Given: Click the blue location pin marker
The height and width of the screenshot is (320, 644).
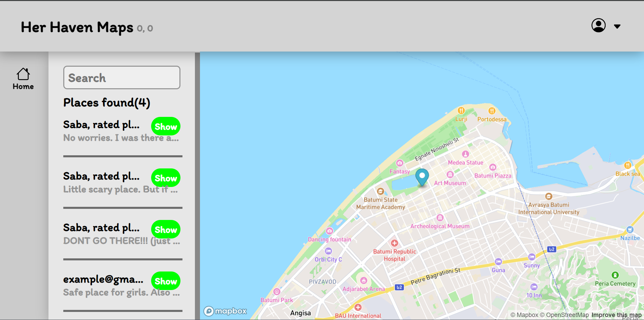Looking at the screenshot, I should pyautogui.click(x=422, y=177).
